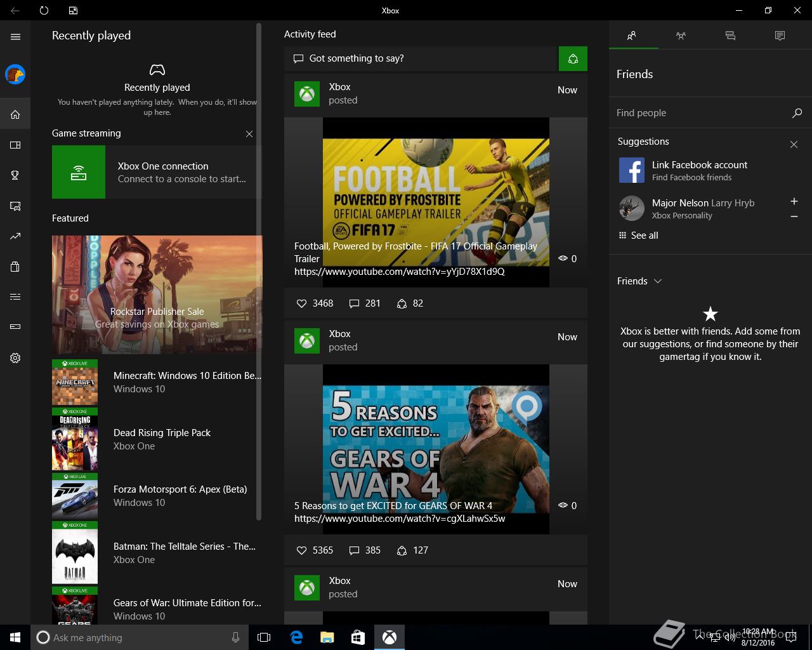Viewport: 812px width, 650px height.
Task: Open the Xbox avatar on first post
Action: point(307,94)
